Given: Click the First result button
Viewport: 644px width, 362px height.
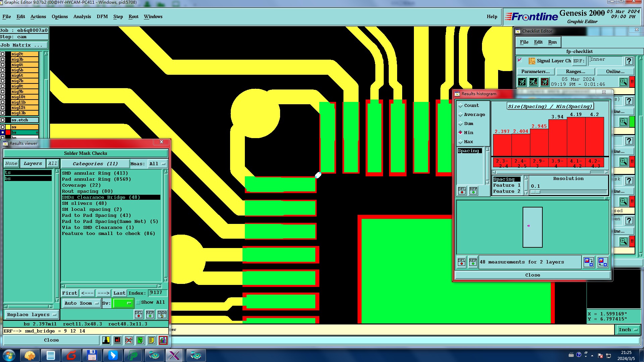Looking at the screenshot, I should pyautogui.click(x=70, y=293).
